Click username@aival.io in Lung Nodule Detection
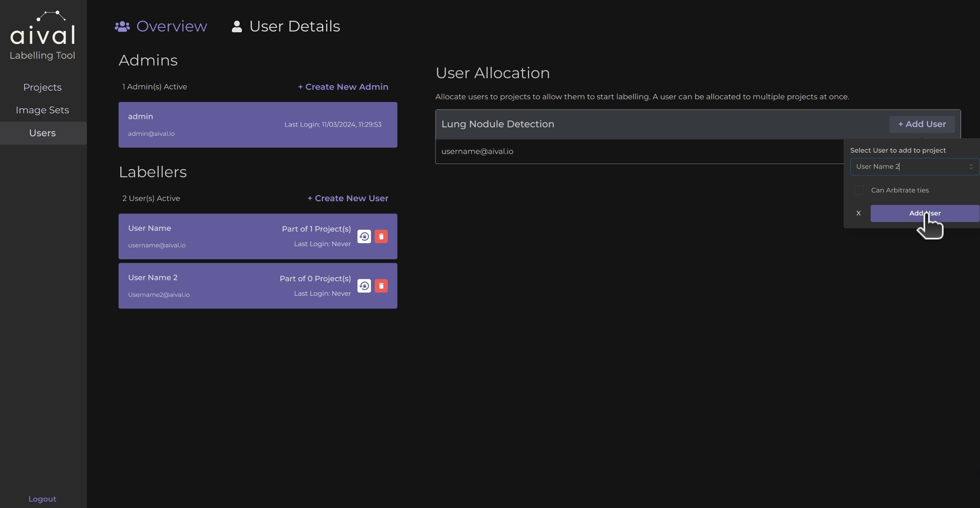 point(477,151)
